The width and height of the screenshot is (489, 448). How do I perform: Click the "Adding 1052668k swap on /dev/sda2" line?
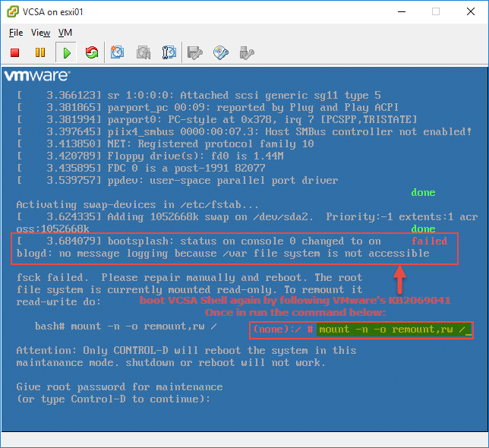click(x=247, y=216)
